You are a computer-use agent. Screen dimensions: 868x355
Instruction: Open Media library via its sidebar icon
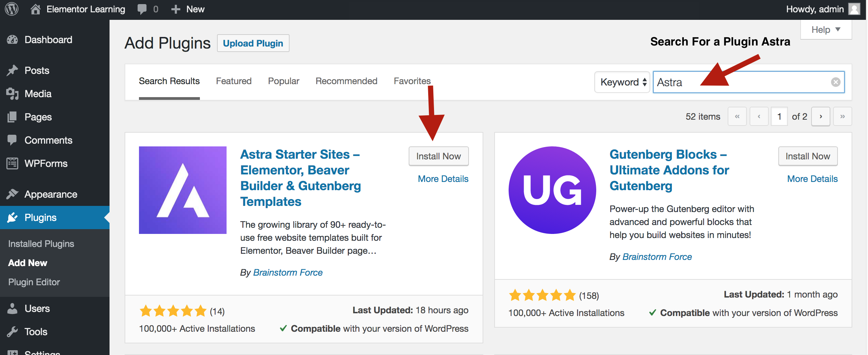pos(12,93)
